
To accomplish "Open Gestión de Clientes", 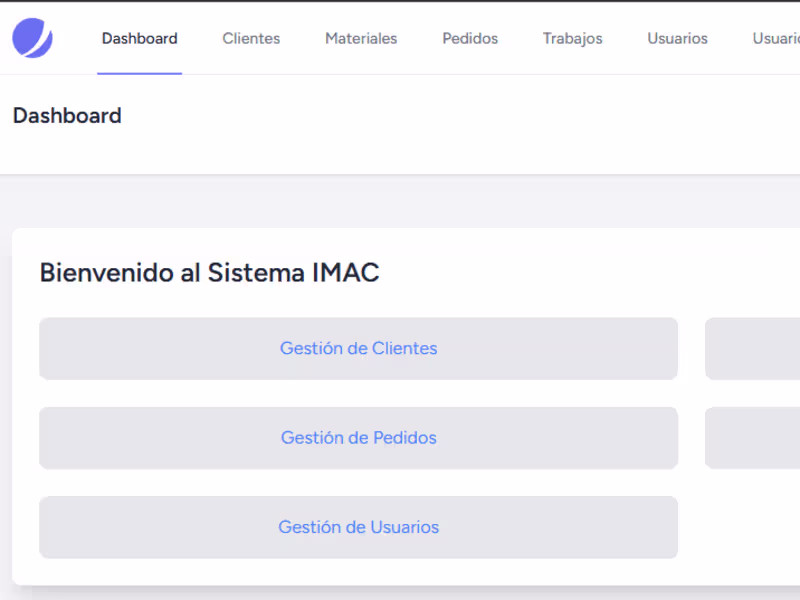I will pyautogui.click(x=358, y=348).
